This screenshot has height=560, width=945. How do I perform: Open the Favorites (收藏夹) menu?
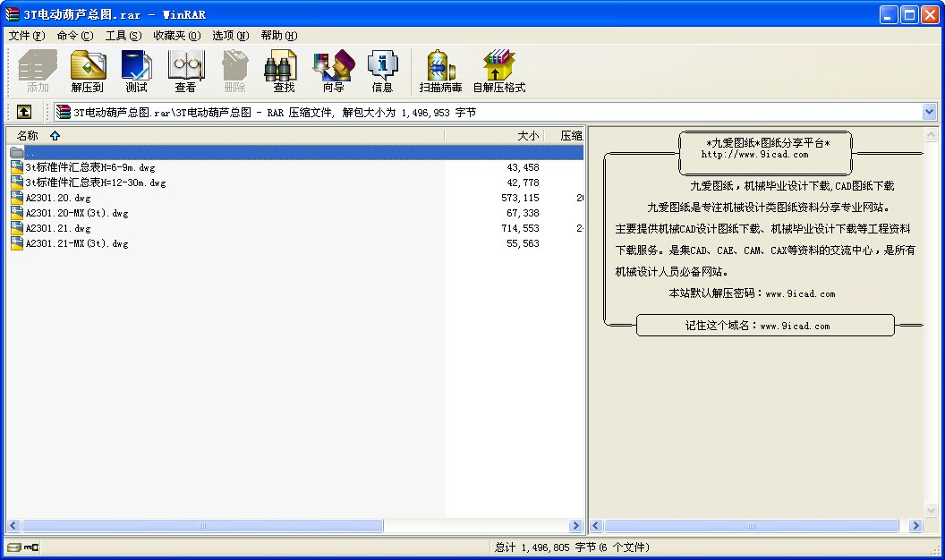pyautogui.click(x=176, y=36)
